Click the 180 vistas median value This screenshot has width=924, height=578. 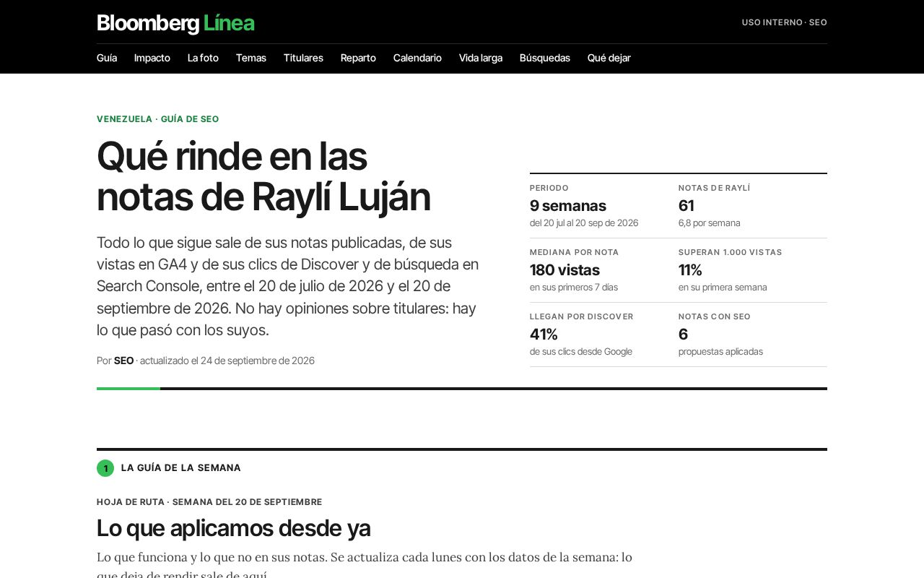(x=565, y=270)
